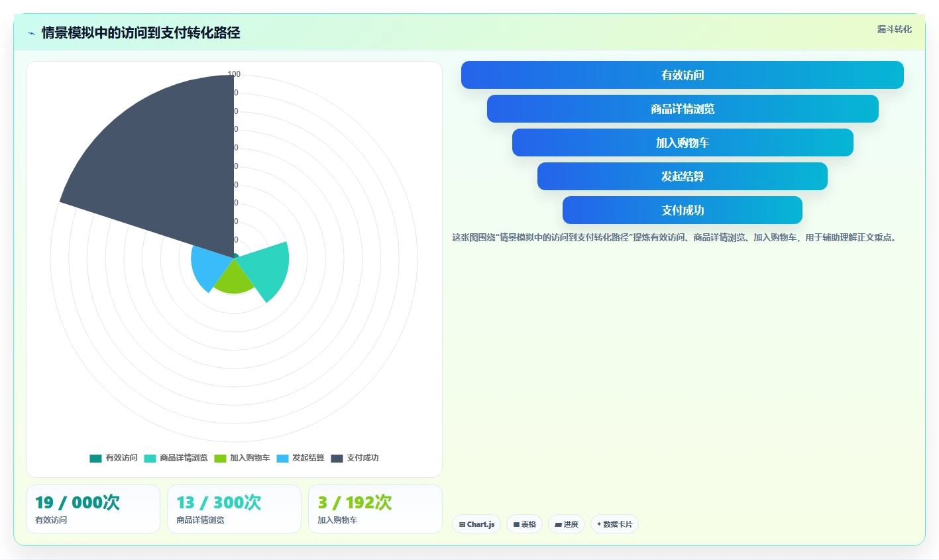Click the lightning icon beside the title

point(31,33)
